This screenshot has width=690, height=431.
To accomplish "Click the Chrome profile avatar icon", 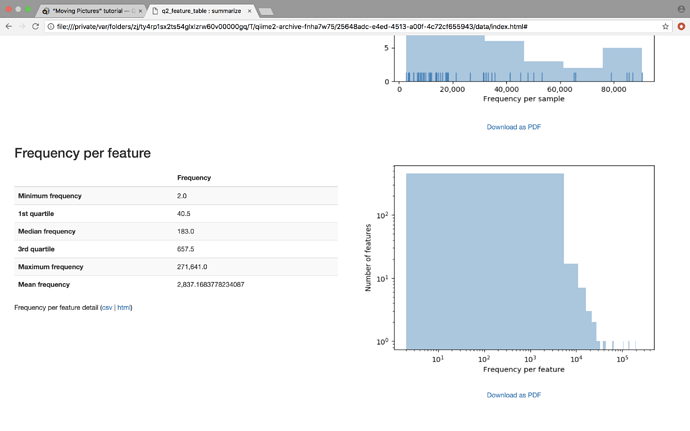I will click(x=681, y=9).
